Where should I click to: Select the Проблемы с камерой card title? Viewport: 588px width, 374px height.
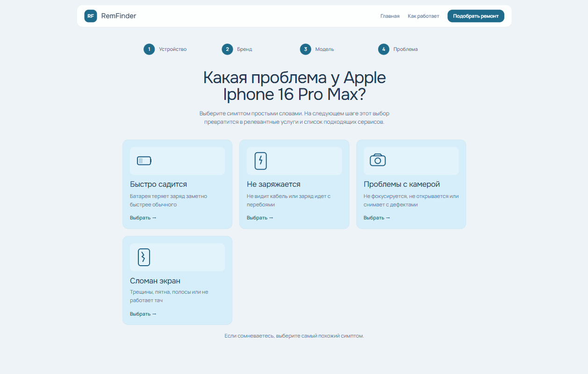(402, 184)
